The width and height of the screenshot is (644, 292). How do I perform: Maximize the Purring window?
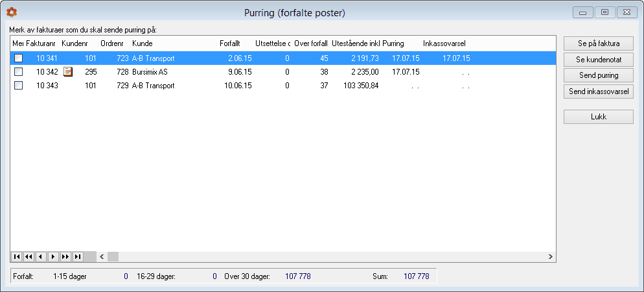point(604,12)
